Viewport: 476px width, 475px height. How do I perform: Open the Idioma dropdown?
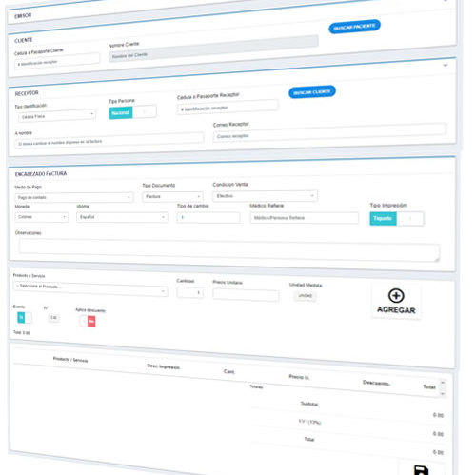point(122,217)
